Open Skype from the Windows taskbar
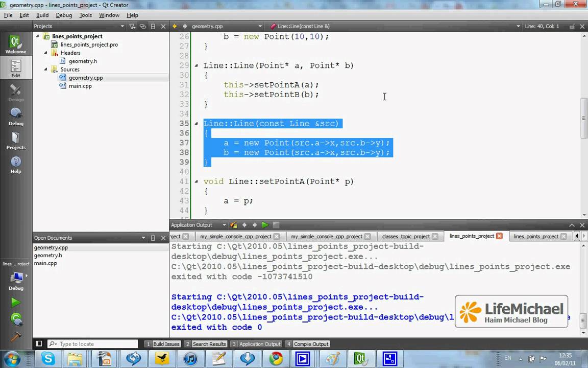Viewport: 588px width, 368px height. [48, 359]
